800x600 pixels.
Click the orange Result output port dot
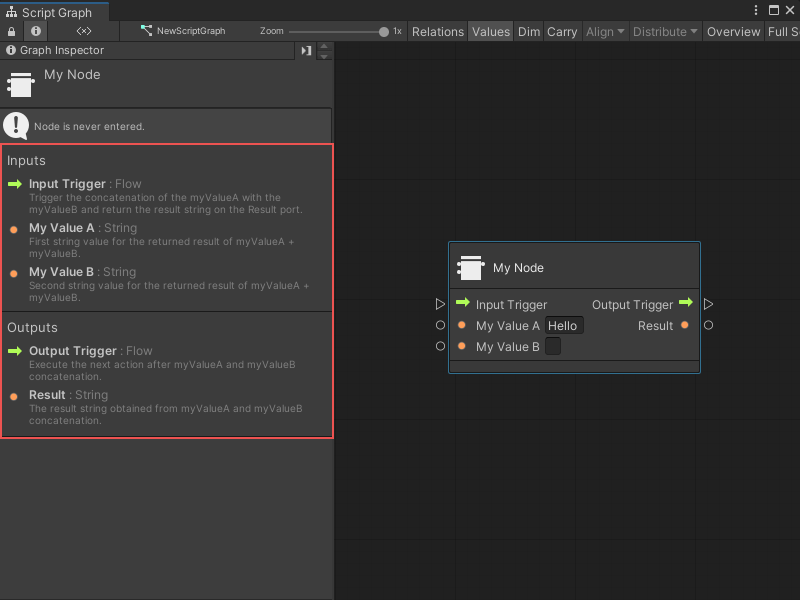pos(685,325)
